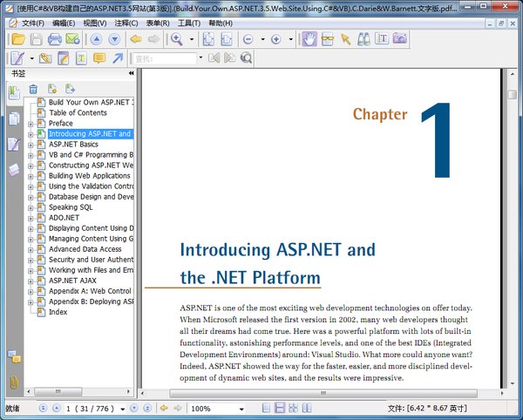
Task: Use the snapshot camera tool
Action: point(399,38)
